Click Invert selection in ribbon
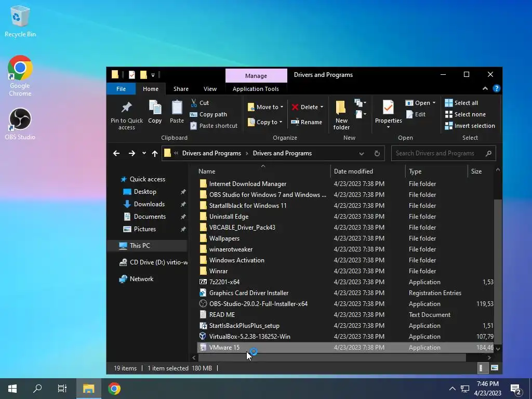Viewport: 532px width, 399px height. [x=470, y=126]
